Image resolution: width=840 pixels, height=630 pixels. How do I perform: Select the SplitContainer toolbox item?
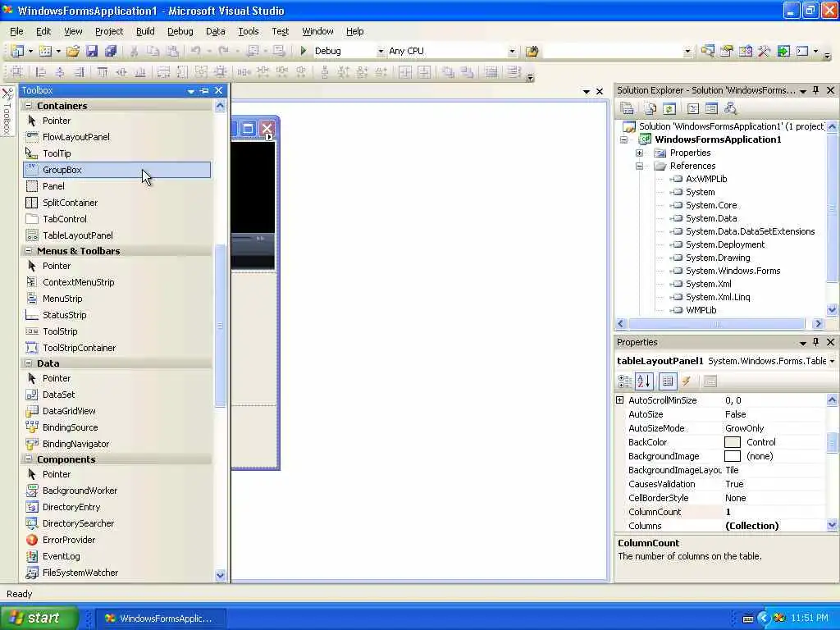[x=116, y=203]
